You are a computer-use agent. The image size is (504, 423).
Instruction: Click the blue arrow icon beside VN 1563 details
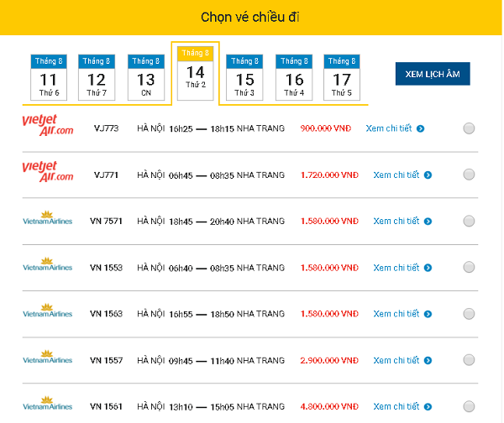[x=428, y=314]
